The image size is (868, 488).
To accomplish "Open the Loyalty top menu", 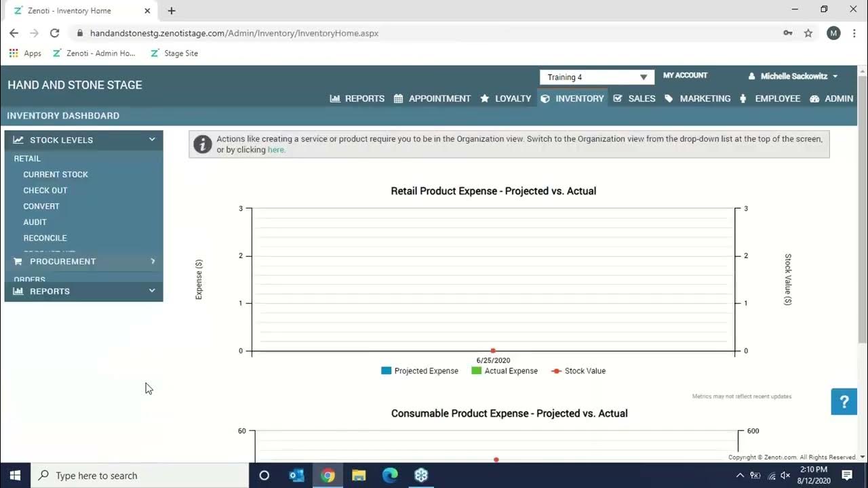I will [506, 98].
